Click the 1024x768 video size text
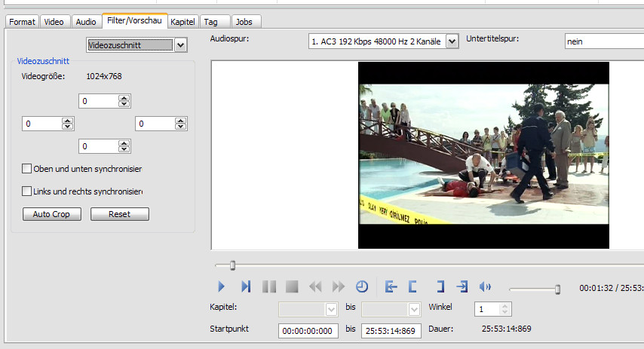This screenshot has height=349, width=644. [104, 76]
